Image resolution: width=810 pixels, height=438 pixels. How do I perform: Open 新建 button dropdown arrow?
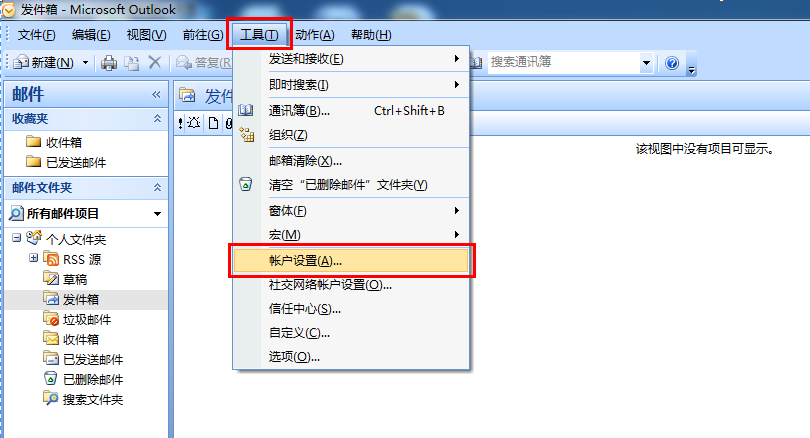coord(85,63)
